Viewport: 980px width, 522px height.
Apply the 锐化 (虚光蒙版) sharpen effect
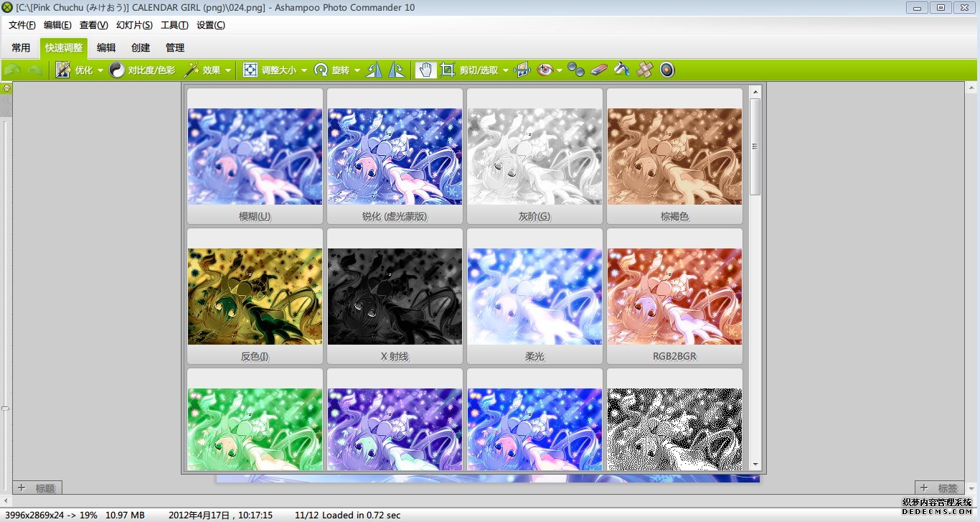395,157
